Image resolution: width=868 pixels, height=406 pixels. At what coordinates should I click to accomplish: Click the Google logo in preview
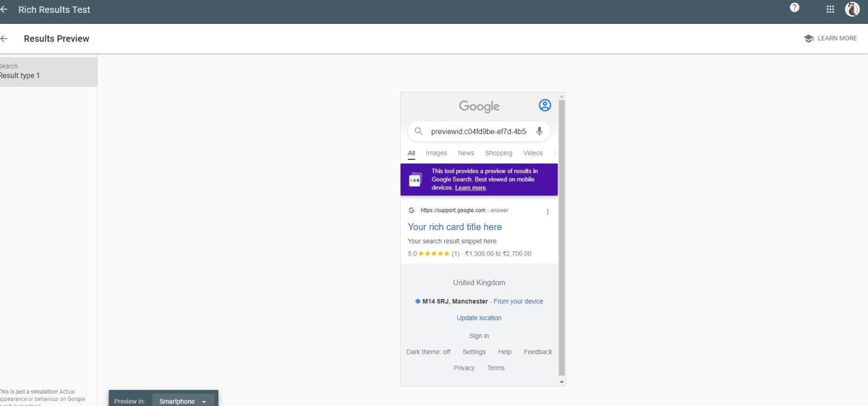coord(479,106)
